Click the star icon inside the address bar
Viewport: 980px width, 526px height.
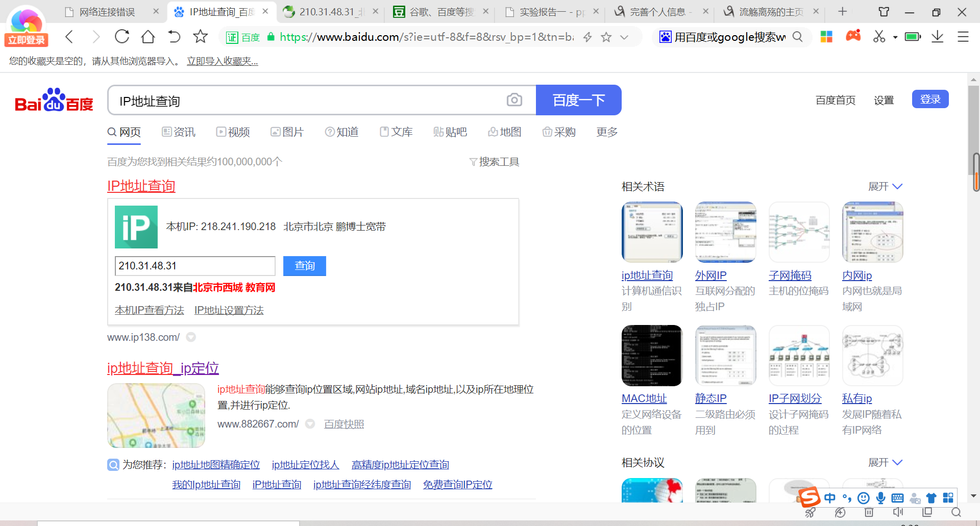606,37
